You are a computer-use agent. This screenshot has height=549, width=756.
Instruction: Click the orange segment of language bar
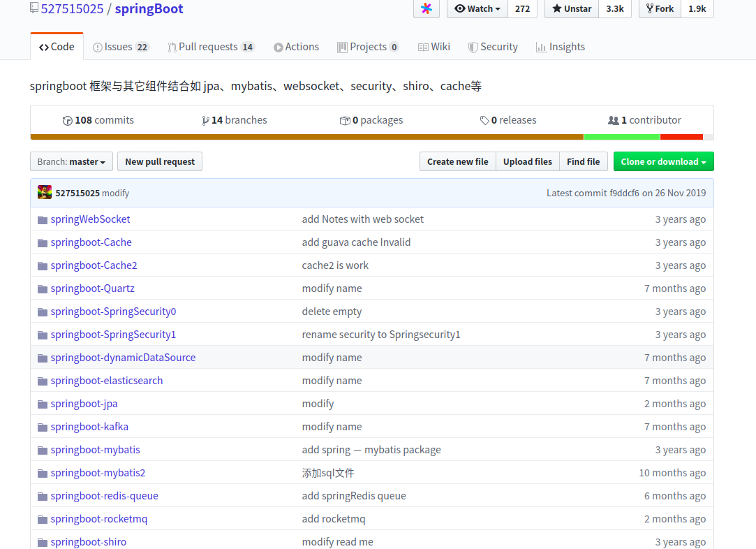click(x=307, y=137)
